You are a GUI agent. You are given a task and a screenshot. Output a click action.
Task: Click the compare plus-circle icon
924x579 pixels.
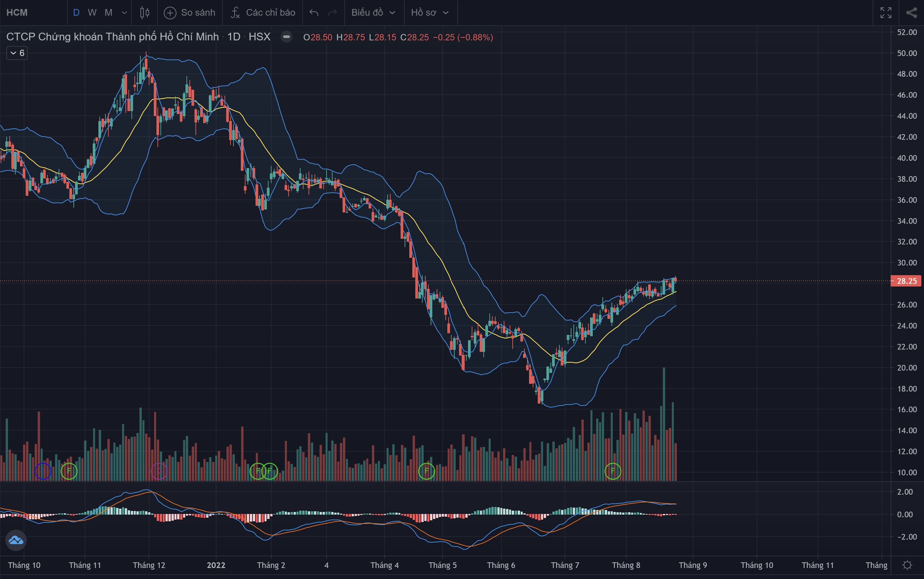[x=170, y=13]
